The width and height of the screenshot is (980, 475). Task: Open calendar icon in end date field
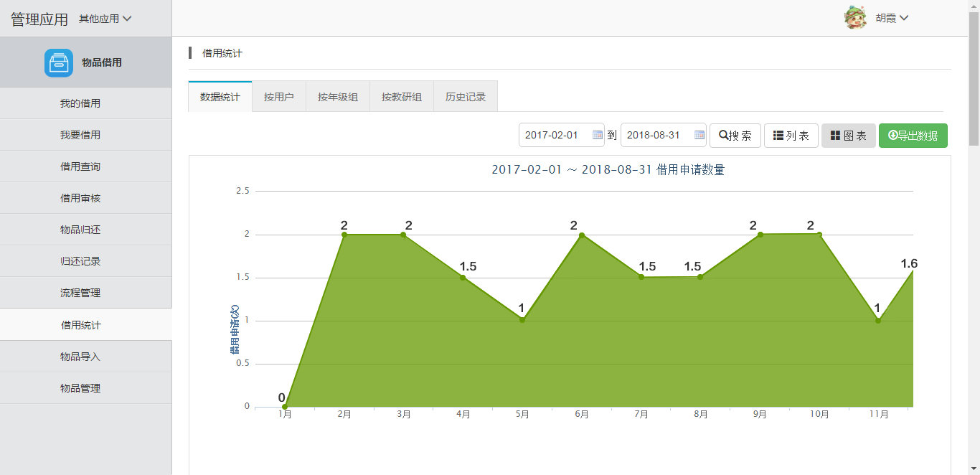(699, 135)
